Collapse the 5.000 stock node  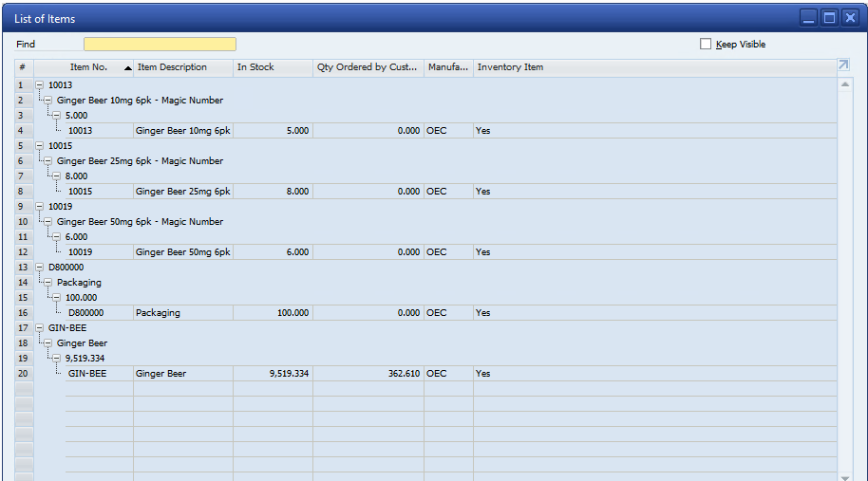pos(56,116)
